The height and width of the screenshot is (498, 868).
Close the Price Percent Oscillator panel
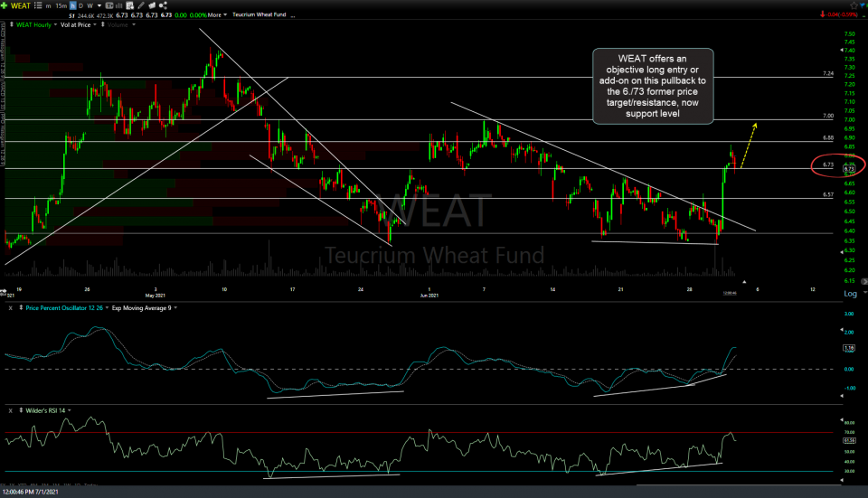tap(9, 308)
